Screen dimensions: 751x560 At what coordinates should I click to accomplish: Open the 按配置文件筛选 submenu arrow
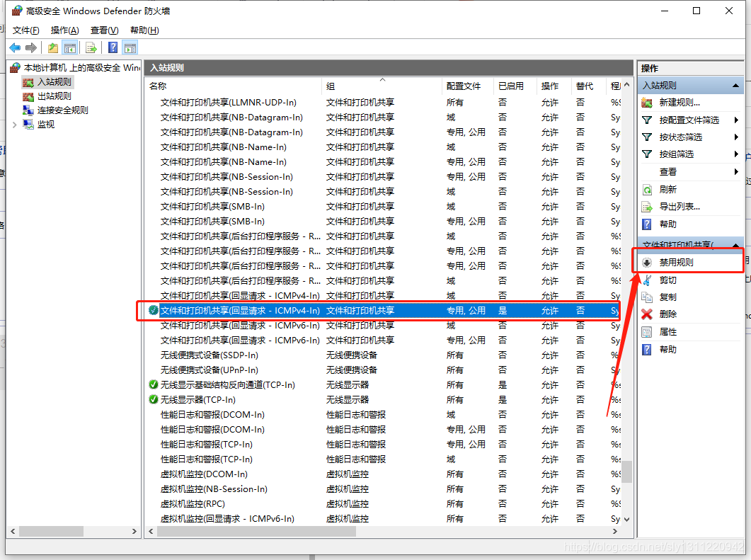pos(736,120)
